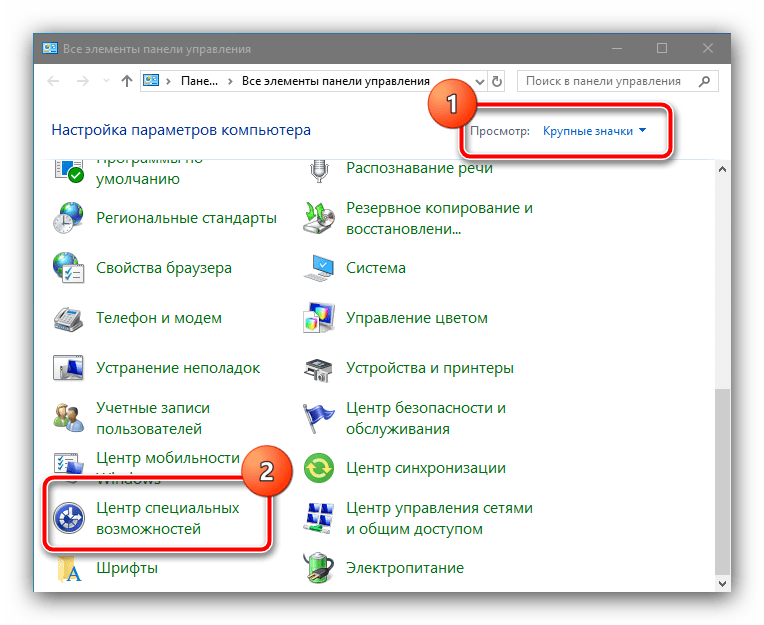The image size is (764, 625).
Task: Click scrollbar down arrow
Action: coord(722,583)
